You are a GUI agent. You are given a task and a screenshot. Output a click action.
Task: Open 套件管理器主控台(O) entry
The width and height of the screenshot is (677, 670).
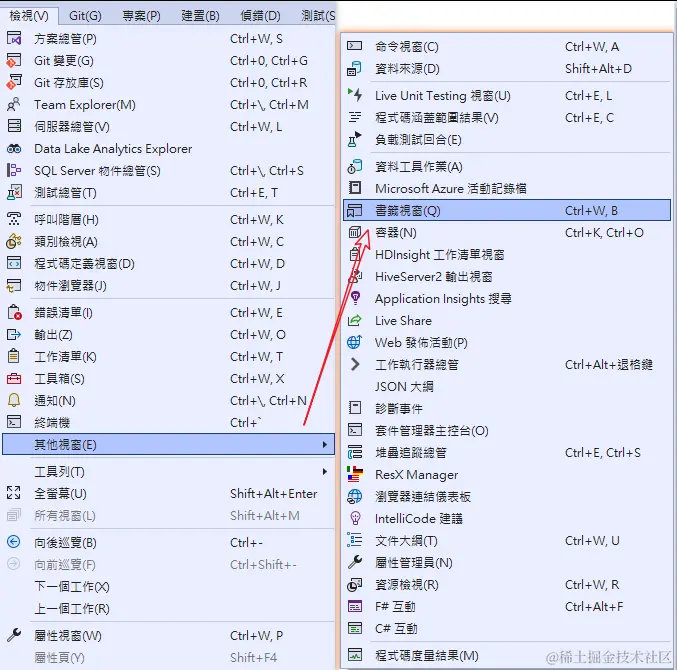point(507,430)
